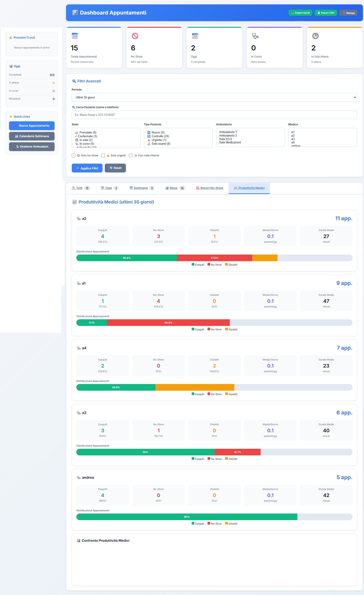Click the lightning icon beside Quick Links
364x595 pixels.
pyautogui.click(x=11, y=117)
